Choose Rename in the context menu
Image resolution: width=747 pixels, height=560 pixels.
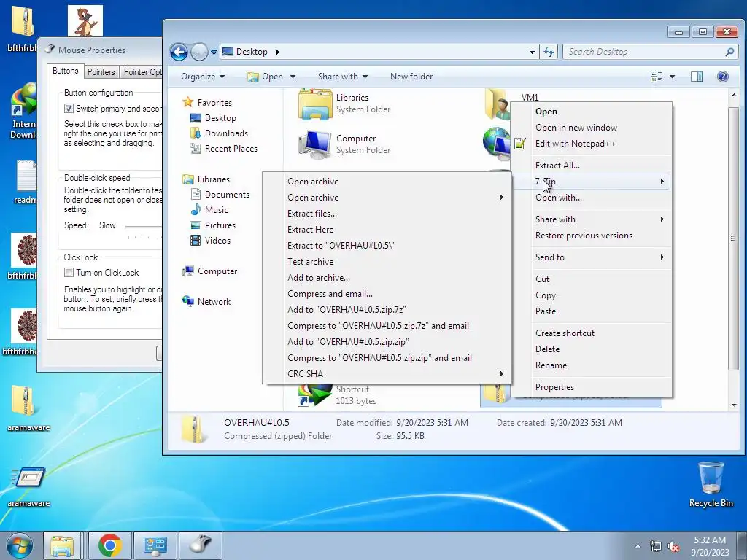[591, 365]
